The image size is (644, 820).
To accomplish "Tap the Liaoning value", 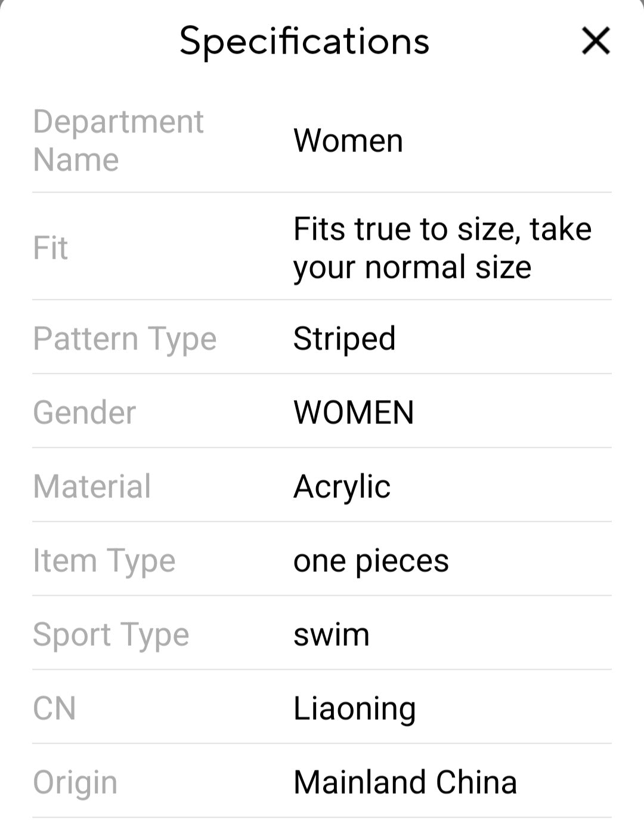I will (x=354, y=708).
